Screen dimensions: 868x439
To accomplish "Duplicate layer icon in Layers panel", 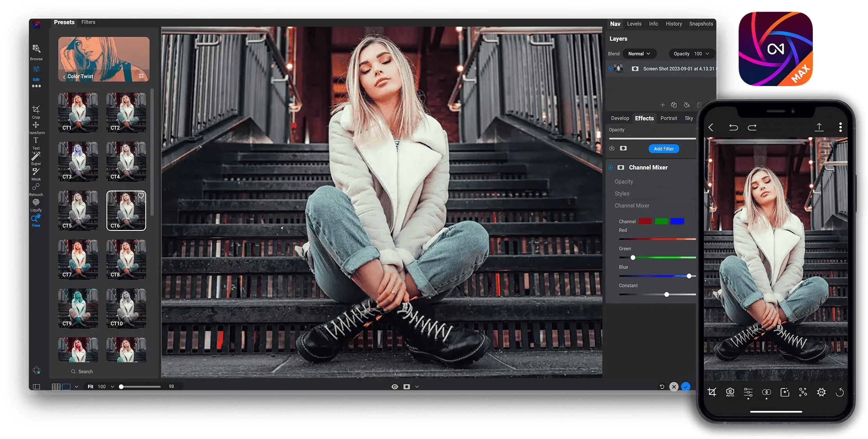I will (x=674, y=105).
